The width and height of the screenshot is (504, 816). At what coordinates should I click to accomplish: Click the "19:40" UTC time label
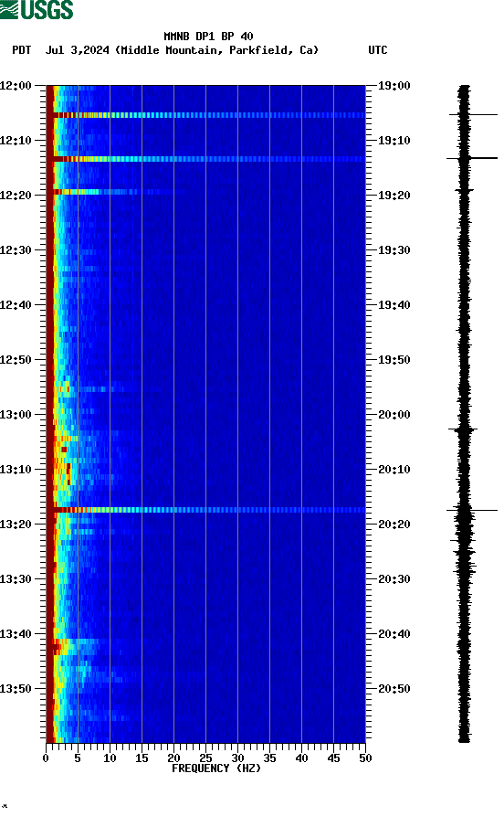coord(394,305)
